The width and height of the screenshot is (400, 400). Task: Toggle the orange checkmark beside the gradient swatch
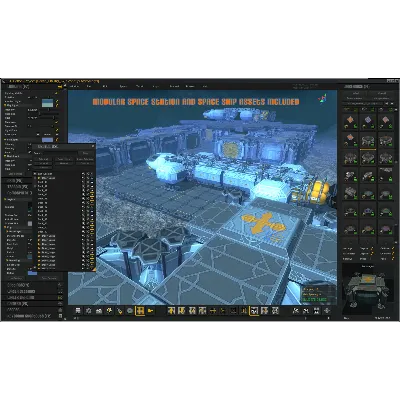click(57, 101)
